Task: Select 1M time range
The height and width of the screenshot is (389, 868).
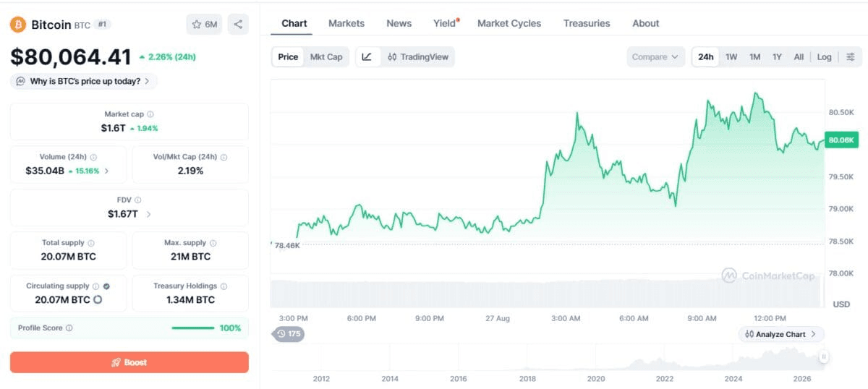Action: point(754,57)
